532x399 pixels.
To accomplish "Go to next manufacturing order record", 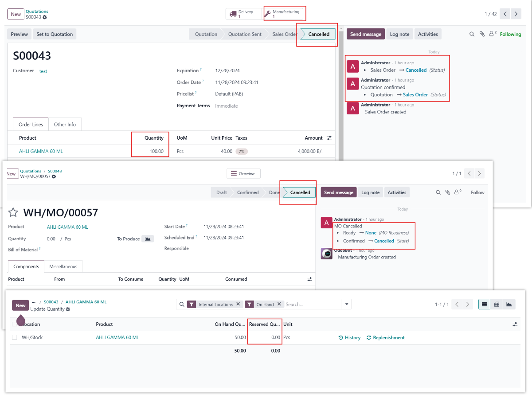I will [x=479, y=173].
